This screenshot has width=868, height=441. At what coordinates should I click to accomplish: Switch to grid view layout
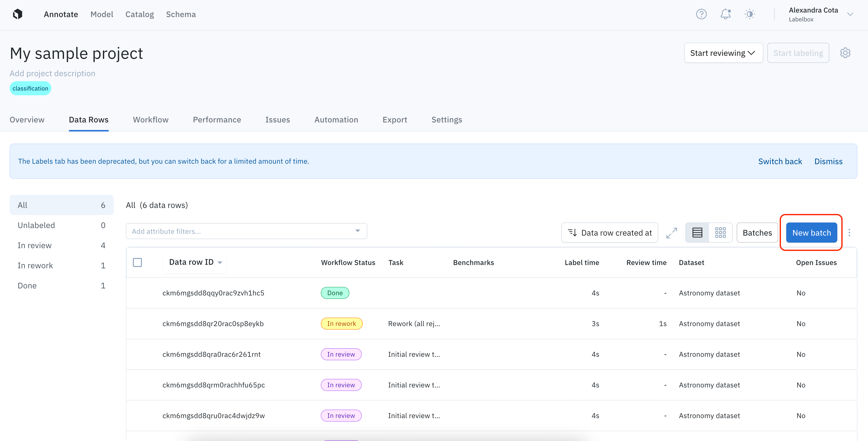coord(720,233)
